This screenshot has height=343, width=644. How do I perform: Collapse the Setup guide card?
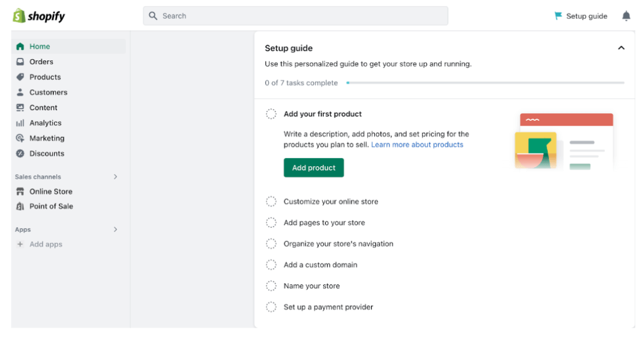[x=621, y=48]
